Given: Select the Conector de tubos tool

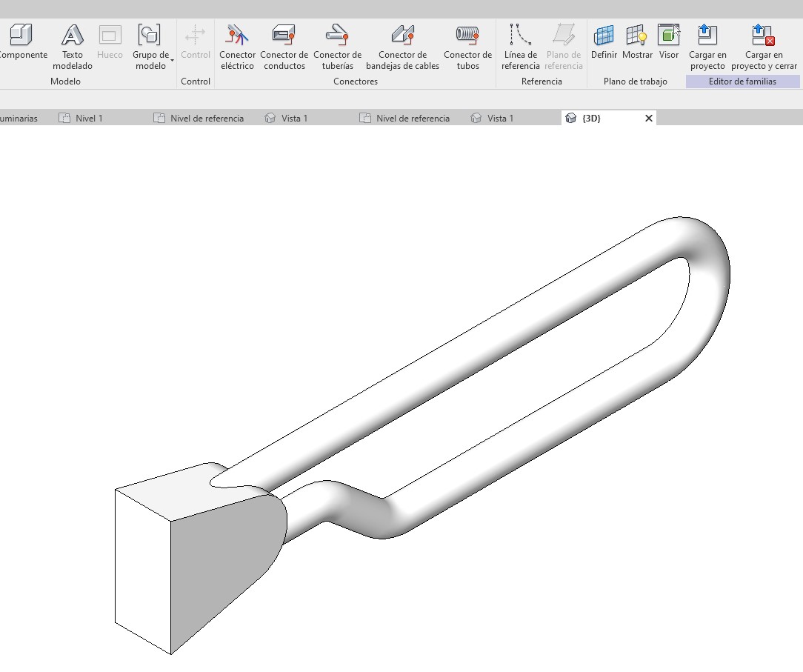Looking at the screenshot, I should click(467, 36).
